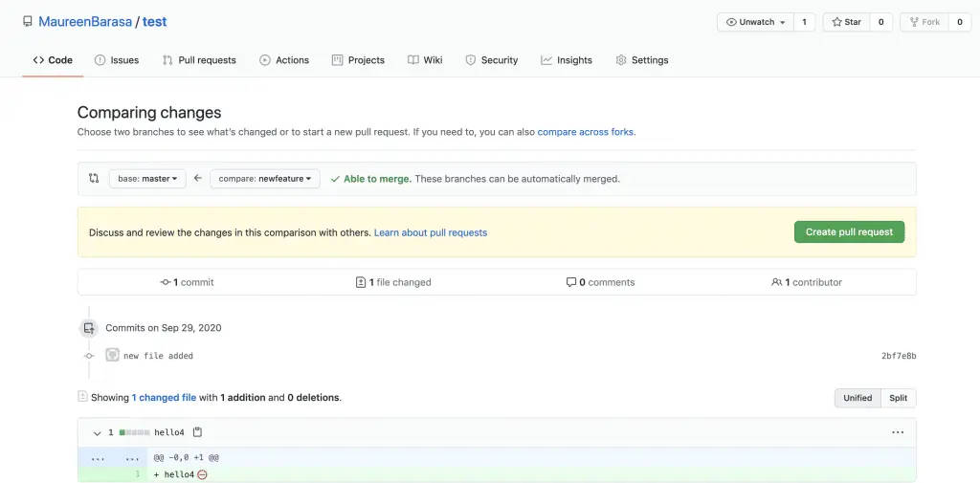Open the Actions tab

284,60
